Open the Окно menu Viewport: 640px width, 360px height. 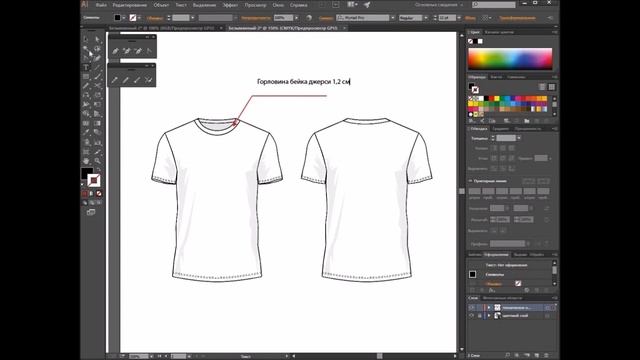point(278,5)
